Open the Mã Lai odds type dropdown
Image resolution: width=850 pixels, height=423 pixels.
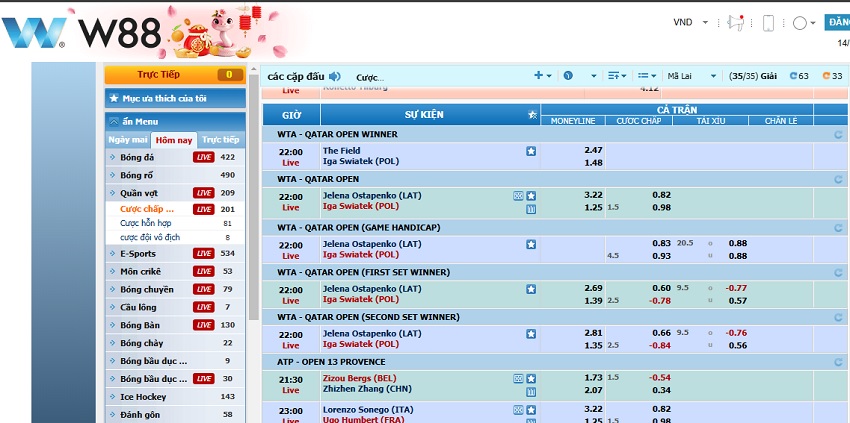pos(692,76)
